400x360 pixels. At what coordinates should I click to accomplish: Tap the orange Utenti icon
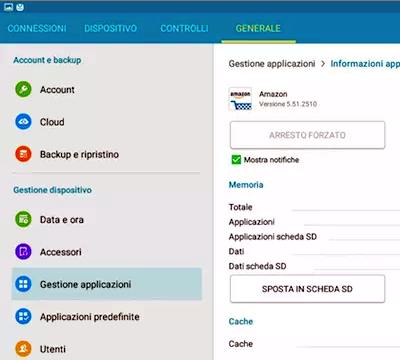23,349
